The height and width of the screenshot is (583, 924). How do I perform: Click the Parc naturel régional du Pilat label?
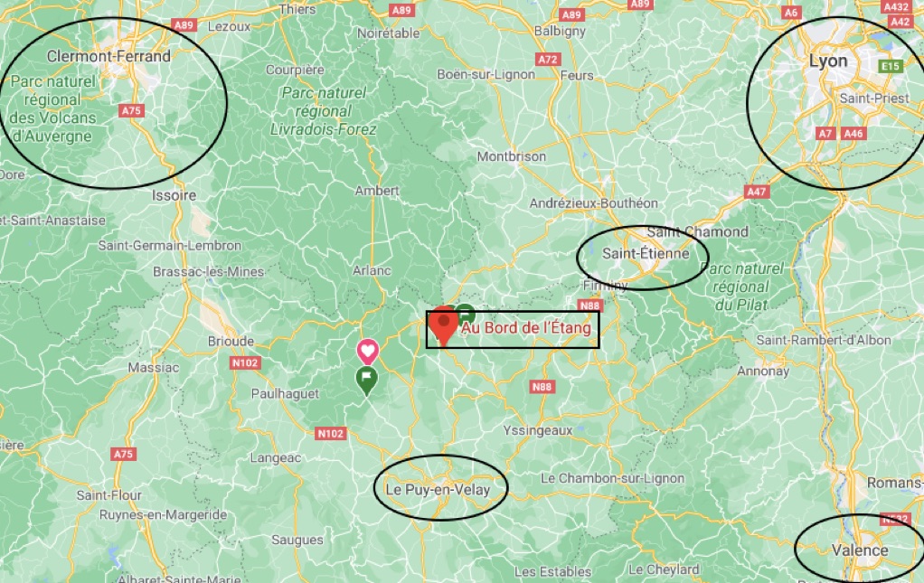[742, 287]
